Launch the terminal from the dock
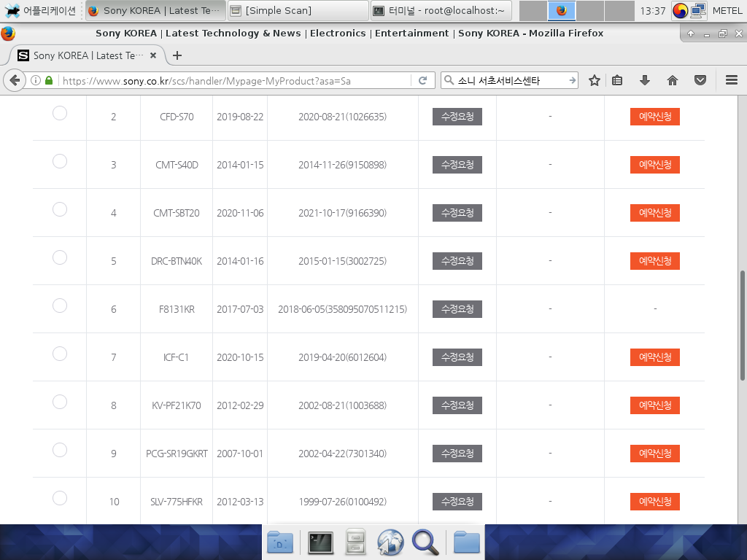The width and height of the screenshot is (747, 560). coord(320,542)
